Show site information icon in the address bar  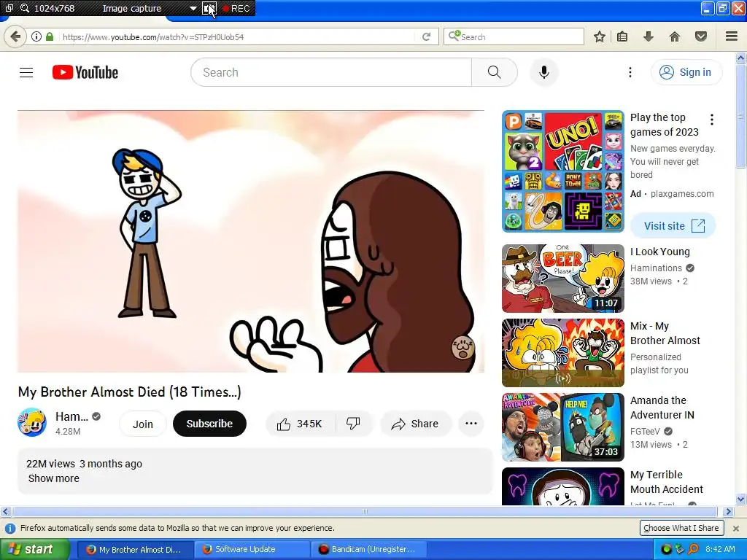pos(36,36)
